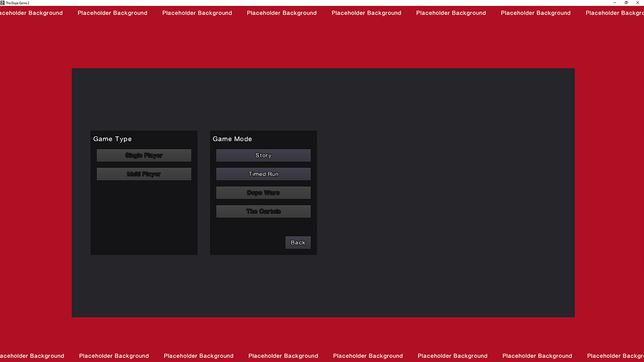The height and width of the screenshot is (362, 644).
Task: Close The Dope Game 2 window
Action: pos(637,3)
